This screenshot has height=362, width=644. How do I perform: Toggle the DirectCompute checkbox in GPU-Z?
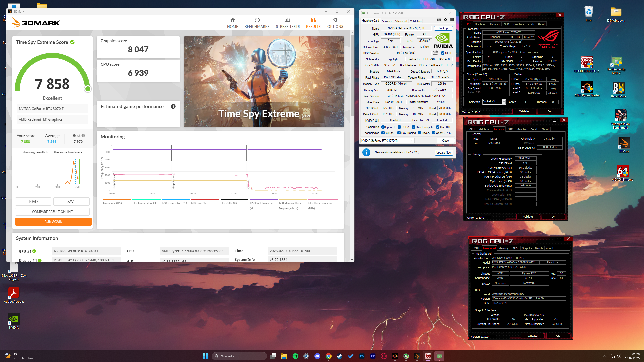(413, 127)
